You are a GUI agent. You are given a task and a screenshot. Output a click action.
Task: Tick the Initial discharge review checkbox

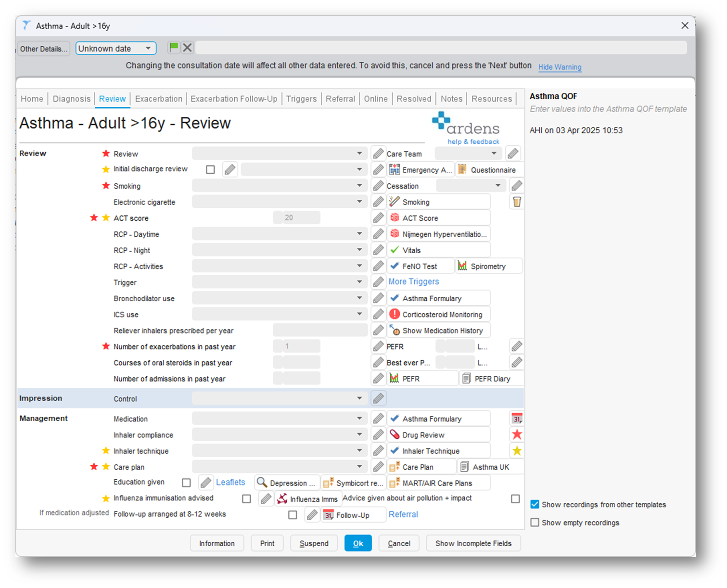[210, 169]
